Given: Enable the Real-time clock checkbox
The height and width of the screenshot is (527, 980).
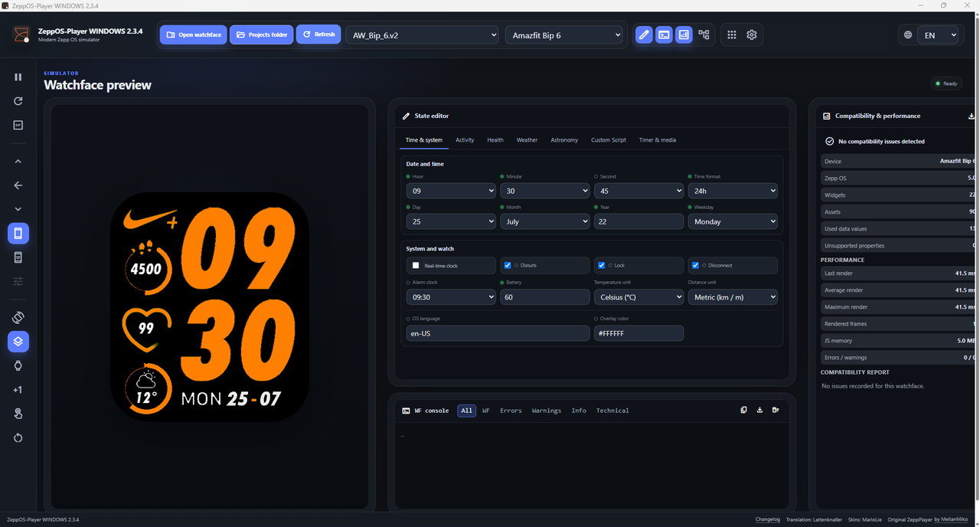Looking at the screenshot, I should 416,265.
